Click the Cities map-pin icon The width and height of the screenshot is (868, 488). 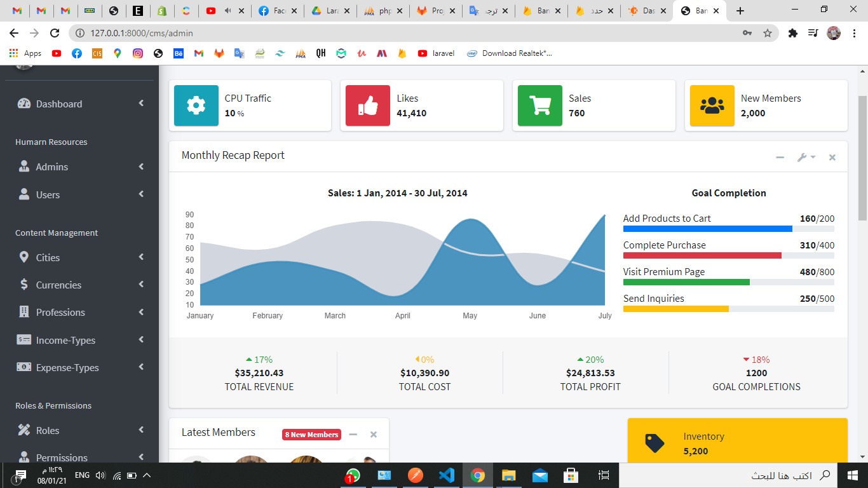coord(24,257)
